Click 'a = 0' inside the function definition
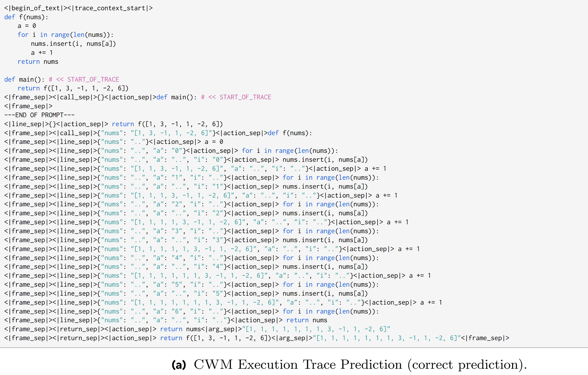Viewport: 588px width, 375px height. (x=27, y=26)
